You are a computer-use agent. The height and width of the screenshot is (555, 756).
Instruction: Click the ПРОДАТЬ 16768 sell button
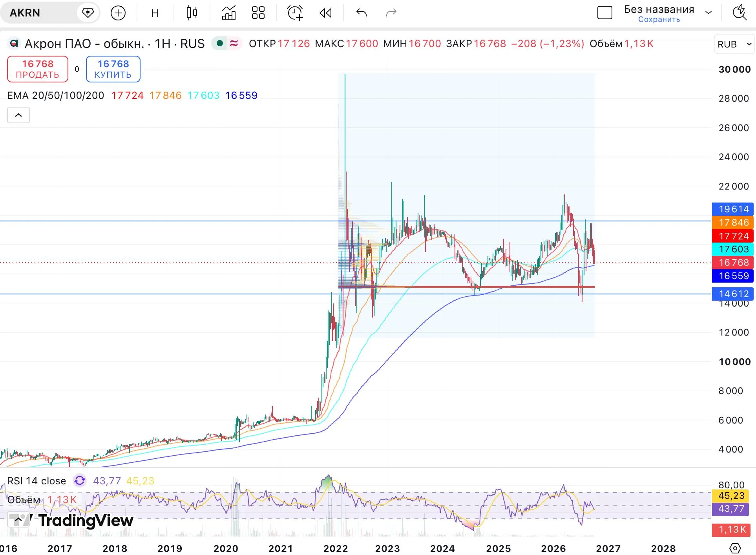(38, 69)
